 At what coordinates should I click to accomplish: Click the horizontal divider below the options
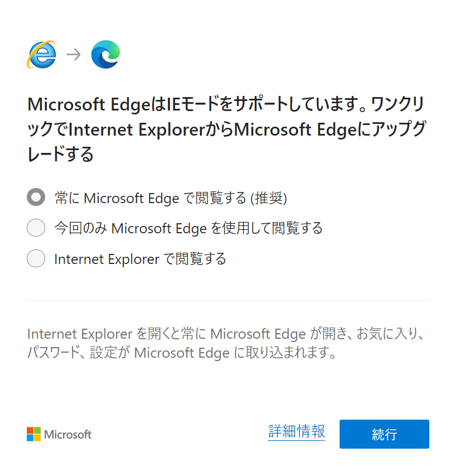(x=227, y=300)
